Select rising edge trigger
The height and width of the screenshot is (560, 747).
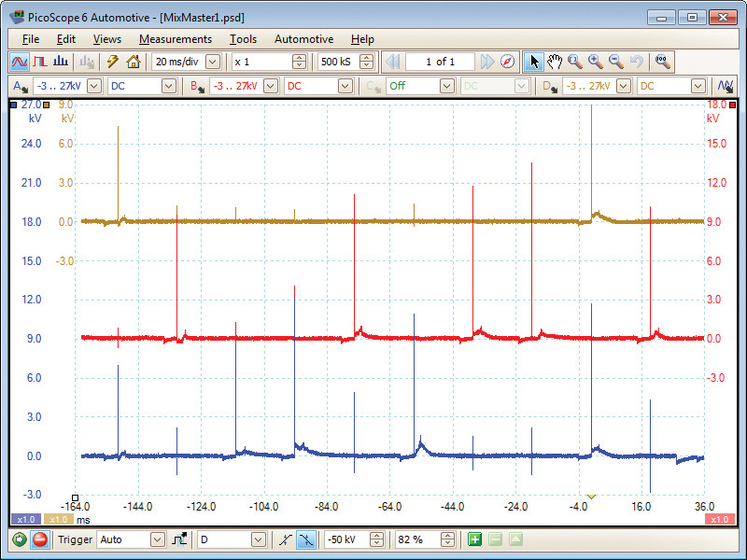[286, 539]
